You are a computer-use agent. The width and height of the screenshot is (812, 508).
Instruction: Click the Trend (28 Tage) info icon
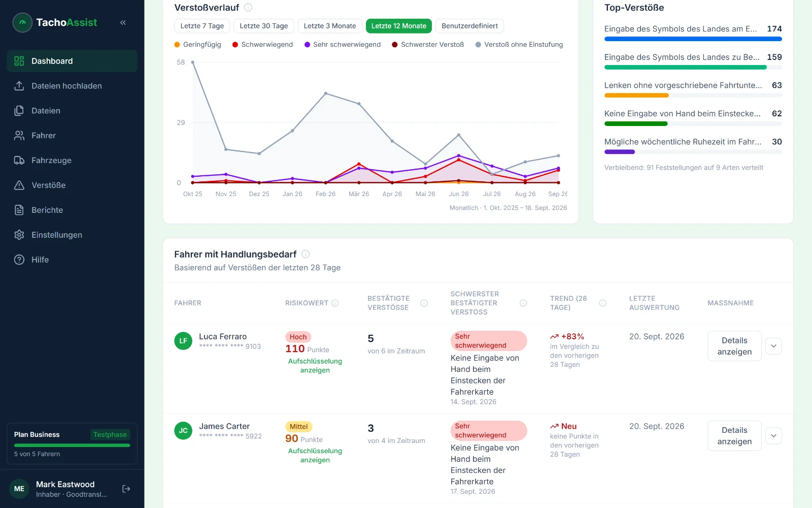click(603, 303)
